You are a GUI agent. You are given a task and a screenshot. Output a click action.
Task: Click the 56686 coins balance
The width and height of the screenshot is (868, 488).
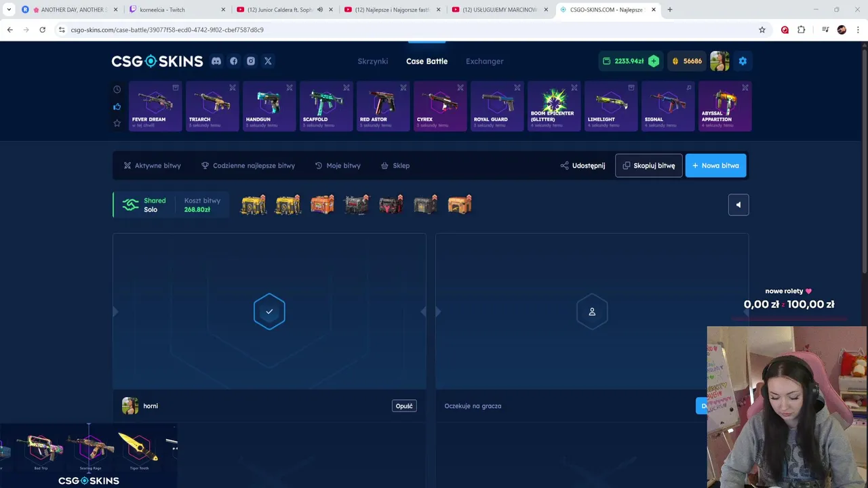click(687, 61)
